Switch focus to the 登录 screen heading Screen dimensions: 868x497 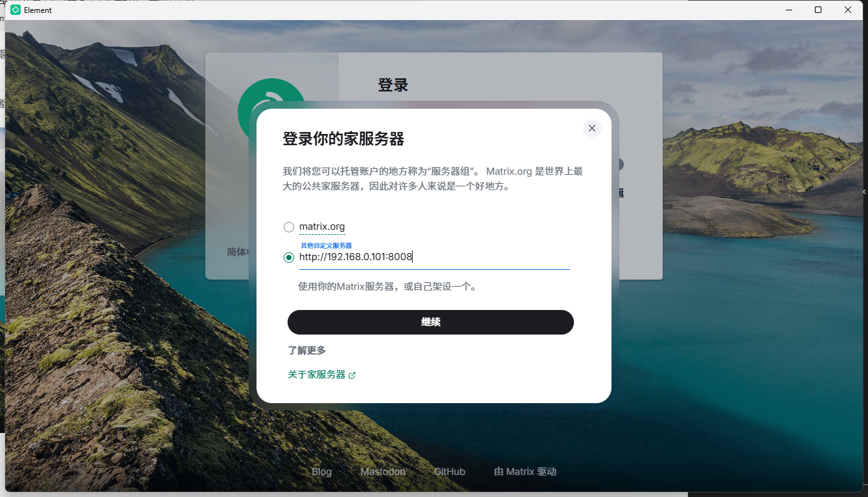392,85
